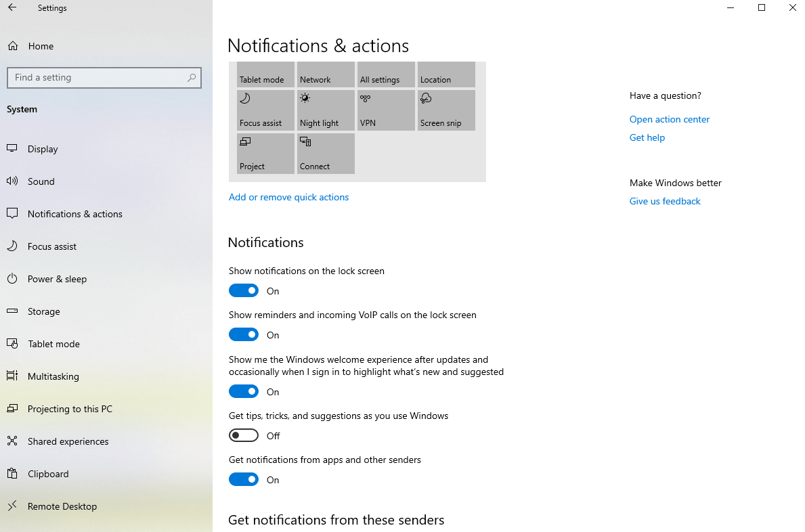Click the System category label
Screen dimensions: 805x532
pos(22,109)
